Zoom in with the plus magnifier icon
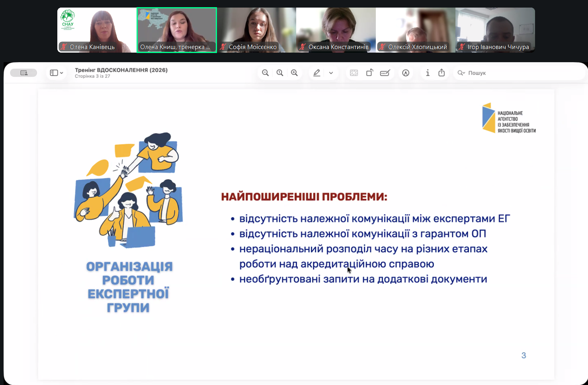 coord(294,73)
